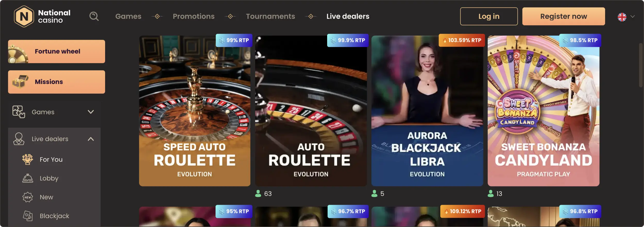Open Aurora Blackjack Libra game thumbnail
Viewport: 644px width, 227px height.
pos(427,111)
